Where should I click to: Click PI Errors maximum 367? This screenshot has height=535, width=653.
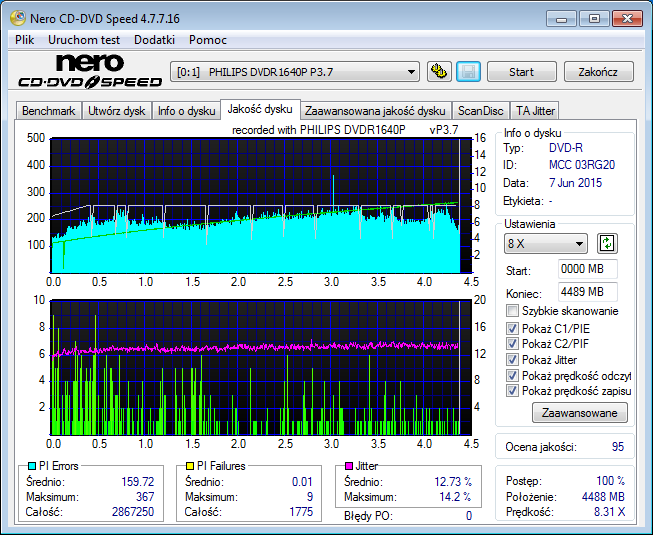[145, 497]
